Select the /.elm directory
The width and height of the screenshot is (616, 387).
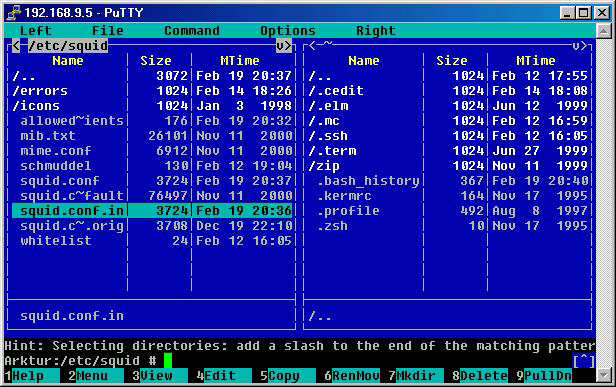[x=448, y=106]
